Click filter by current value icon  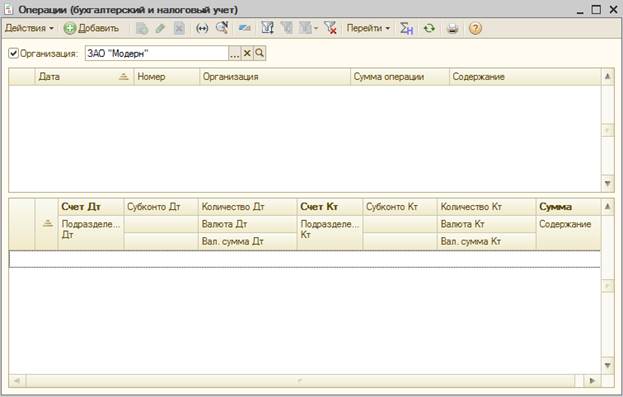tap(286, 28)
